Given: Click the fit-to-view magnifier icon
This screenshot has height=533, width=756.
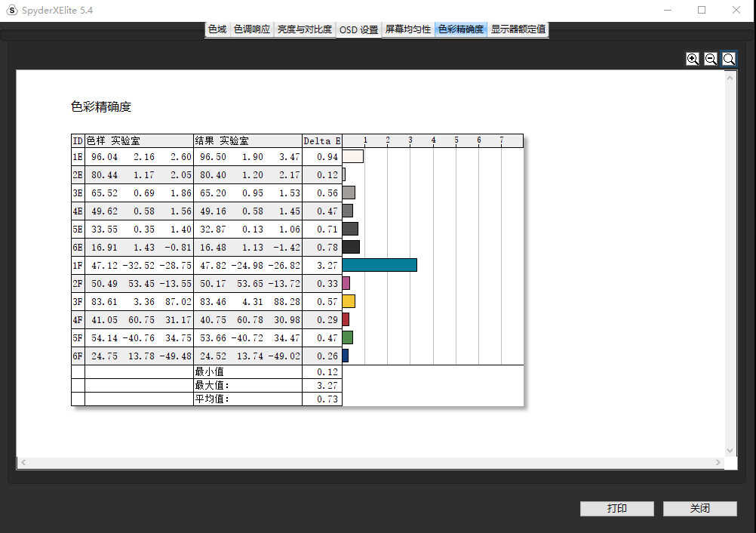Looking at the screenshot, I should point(729,59).
